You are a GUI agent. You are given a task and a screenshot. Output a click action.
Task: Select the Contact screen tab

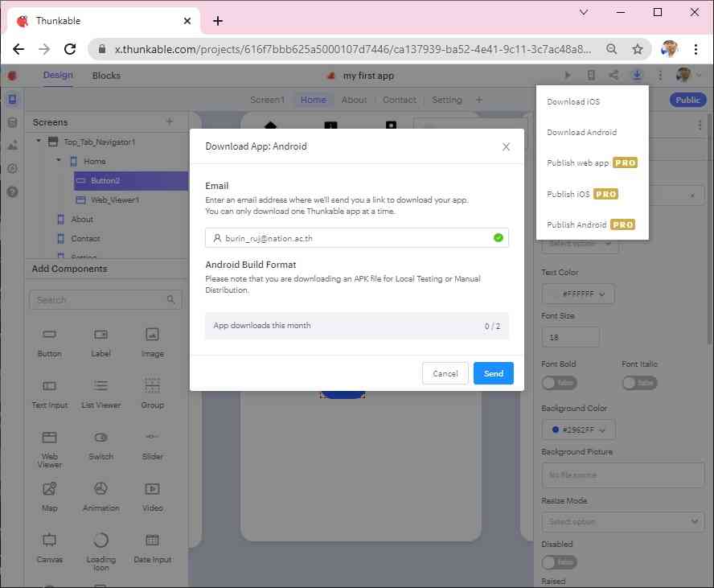400,100
